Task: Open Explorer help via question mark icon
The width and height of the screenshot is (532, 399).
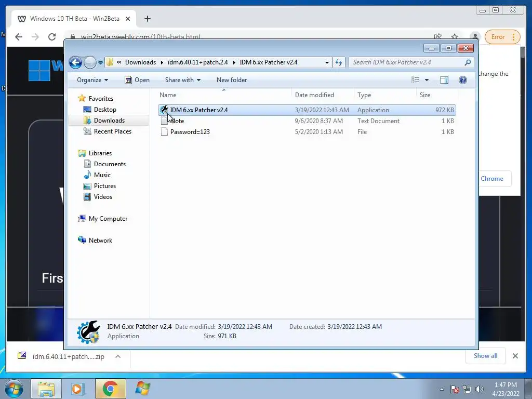Action: tap(463, 80)
